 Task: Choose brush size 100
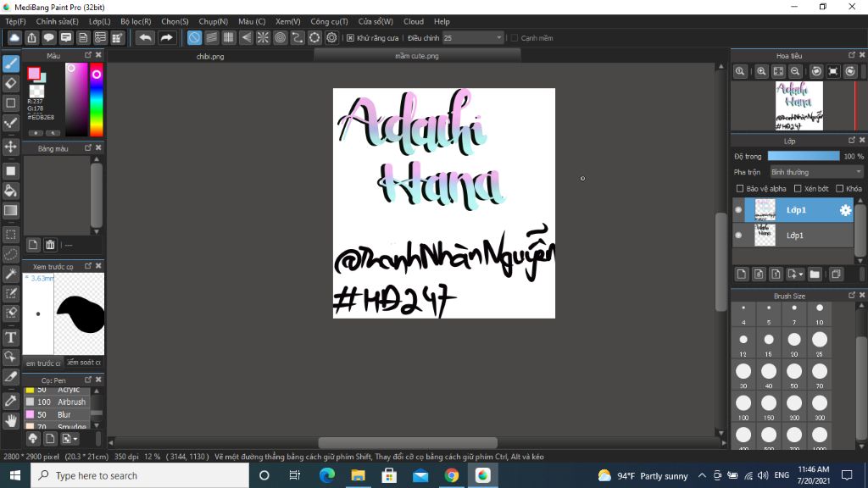[x=743, y=408]
